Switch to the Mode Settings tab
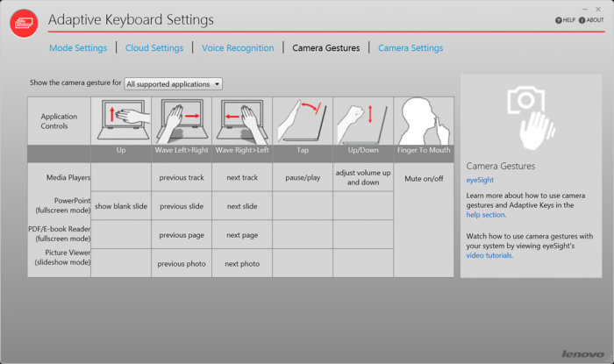 pyautogui.click(x=78, y=48)
